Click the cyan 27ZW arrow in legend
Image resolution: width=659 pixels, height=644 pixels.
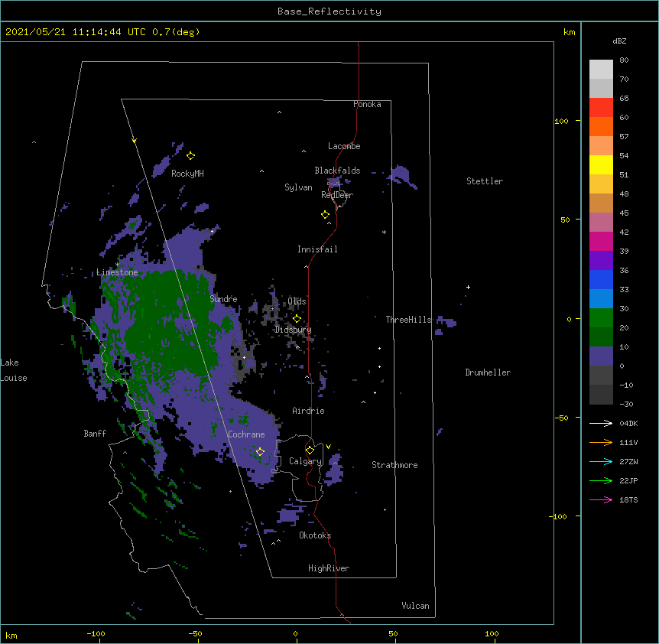601,461
